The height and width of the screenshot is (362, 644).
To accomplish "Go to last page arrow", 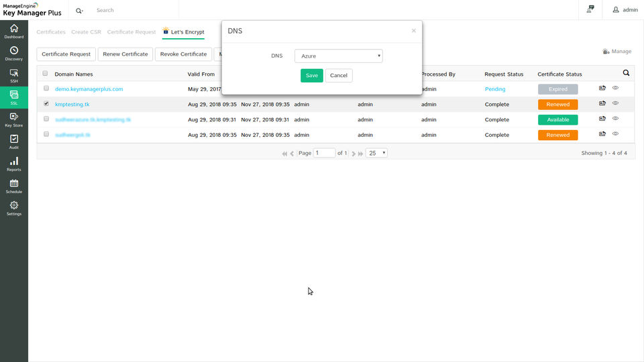I will (361, 154).
